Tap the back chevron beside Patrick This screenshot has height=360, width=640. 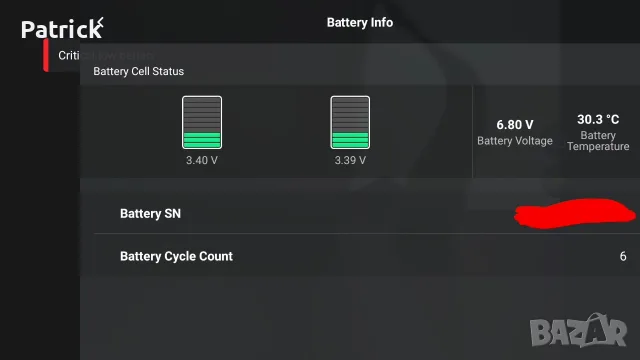[x=100, y=22]
